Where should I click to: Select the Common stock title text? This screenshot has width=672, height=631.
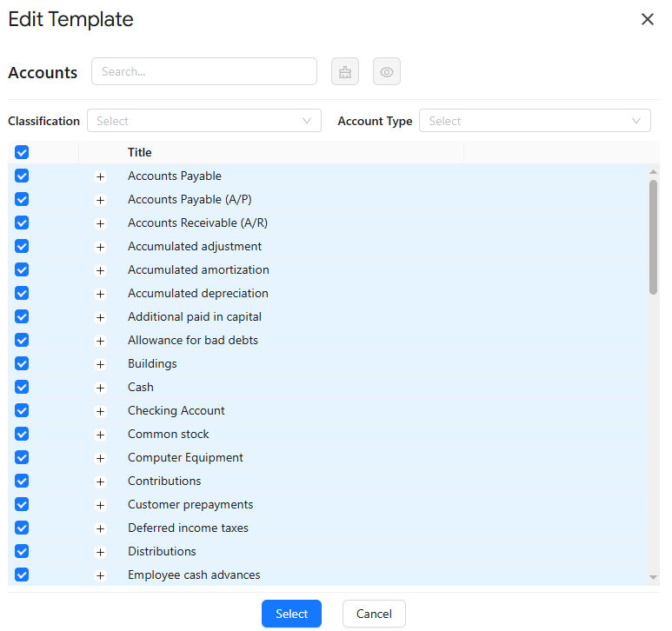click(x=169, y=434)
